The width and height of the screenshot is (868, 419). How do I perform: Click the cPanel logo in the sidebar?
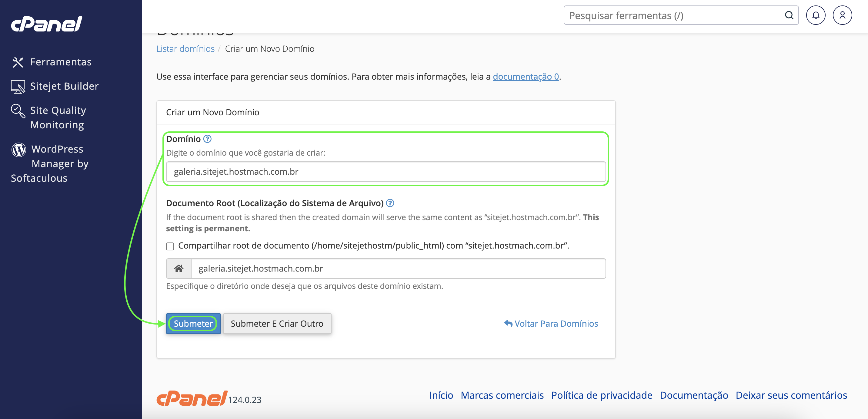point(46,24)
